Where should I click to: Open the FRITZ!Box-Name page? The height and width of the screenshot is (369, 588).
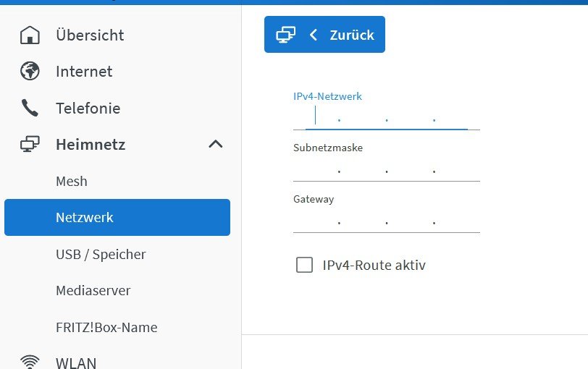pyautogui.click(x=106, y=327)
